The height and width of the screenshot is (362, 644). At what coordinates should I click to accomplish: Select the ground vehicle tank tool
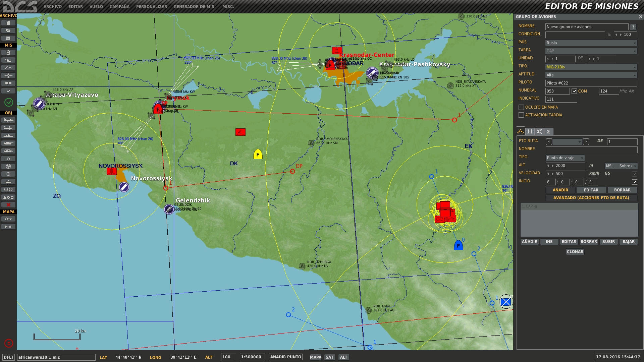pos(8,143)
